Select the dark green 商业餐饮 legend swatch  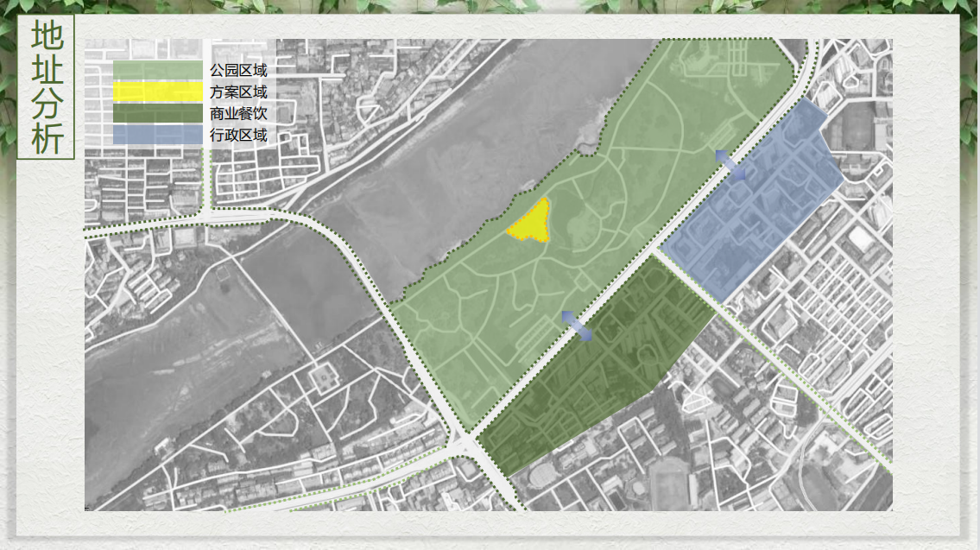156,113
